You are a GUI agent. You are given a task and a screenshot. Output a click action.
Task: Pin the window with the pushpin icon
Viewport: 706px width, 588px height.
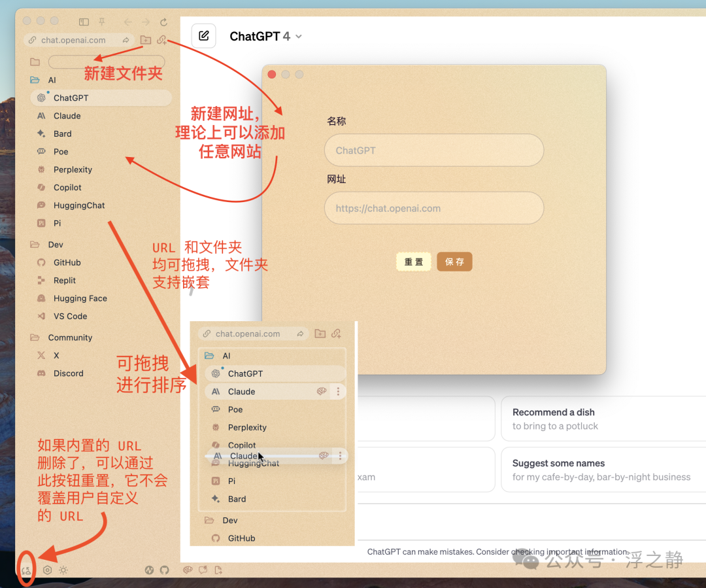coord(102,22)
